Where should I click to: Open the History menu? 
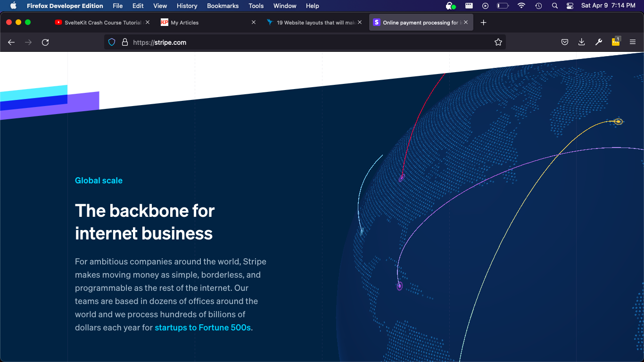tap(187, 6)
